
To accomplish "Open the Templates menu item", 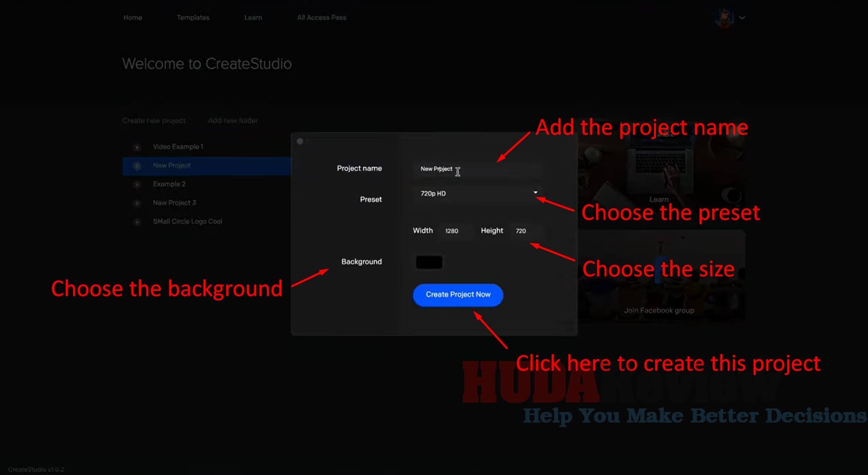I will [x=193, y=18].
